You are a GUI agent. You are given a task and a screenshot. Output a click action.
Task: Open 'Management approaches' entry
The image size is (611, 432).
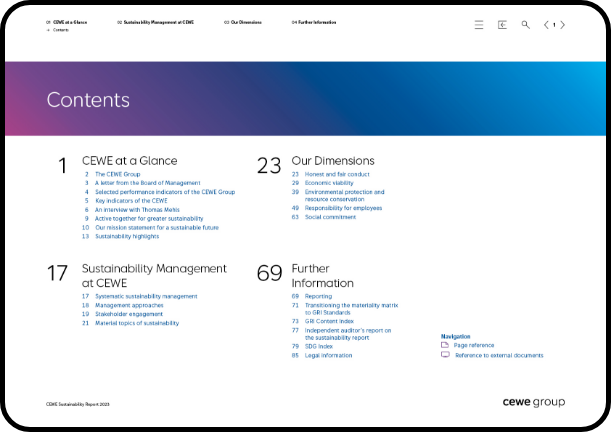click(129, 305)
